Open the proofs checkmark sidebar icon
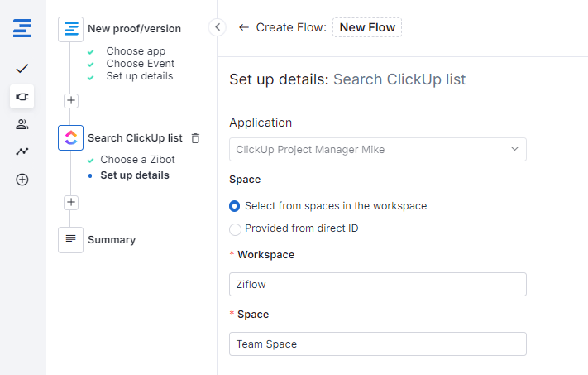The height and width of the screenshot is (375, 588). pos(22,68)
